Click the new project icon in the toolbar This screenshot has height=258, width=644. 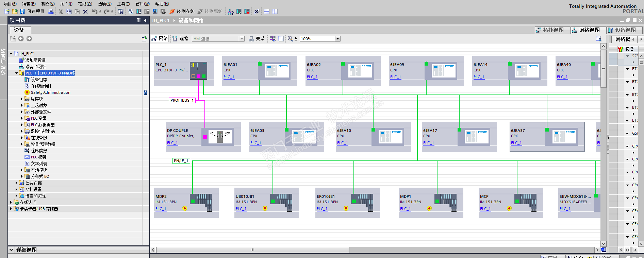pyautogui.click(x=7, y=12)
